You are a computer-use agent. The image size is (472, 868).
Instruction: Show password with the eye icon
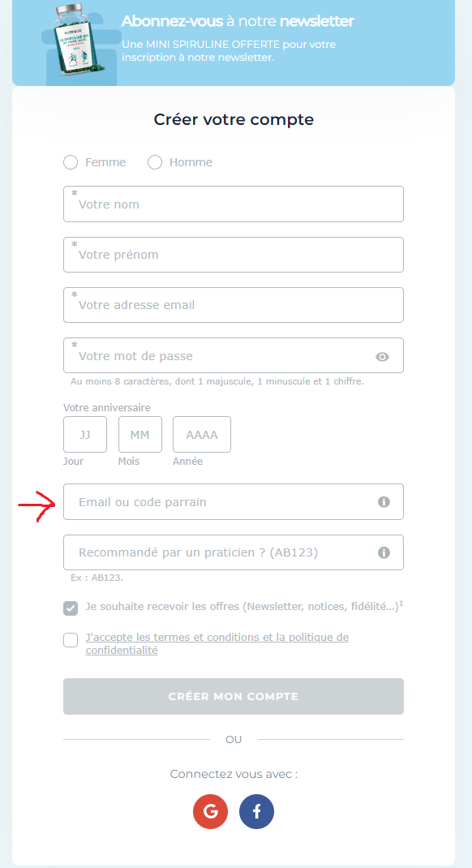click(382, 356)
